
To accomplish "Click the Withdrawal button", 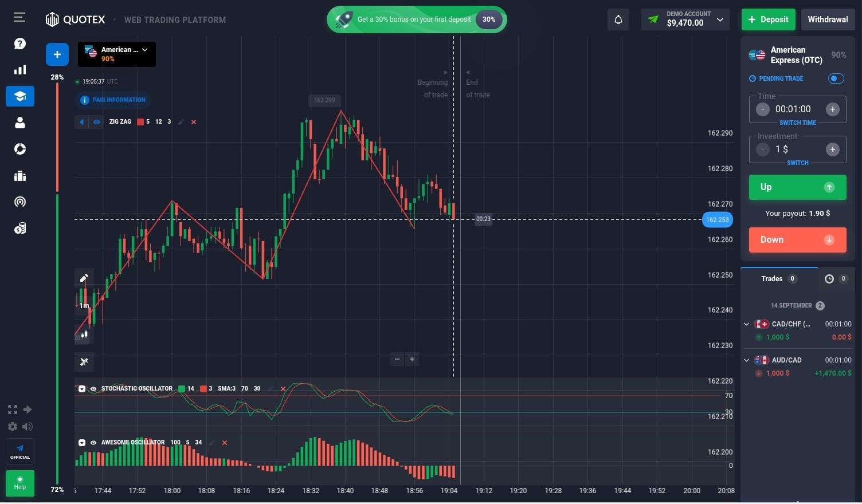I will coord(828,19).
